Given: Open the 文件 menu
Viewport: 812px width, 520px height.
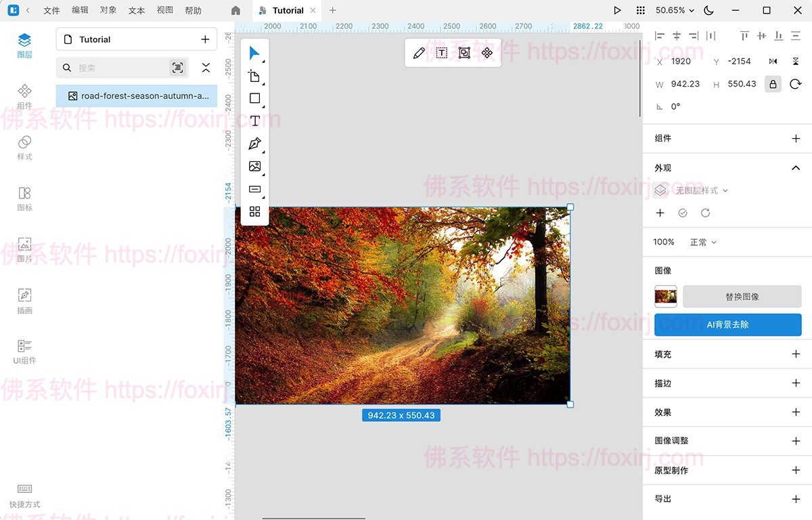Looking at the screenshot, I should (x=51, y=10).
